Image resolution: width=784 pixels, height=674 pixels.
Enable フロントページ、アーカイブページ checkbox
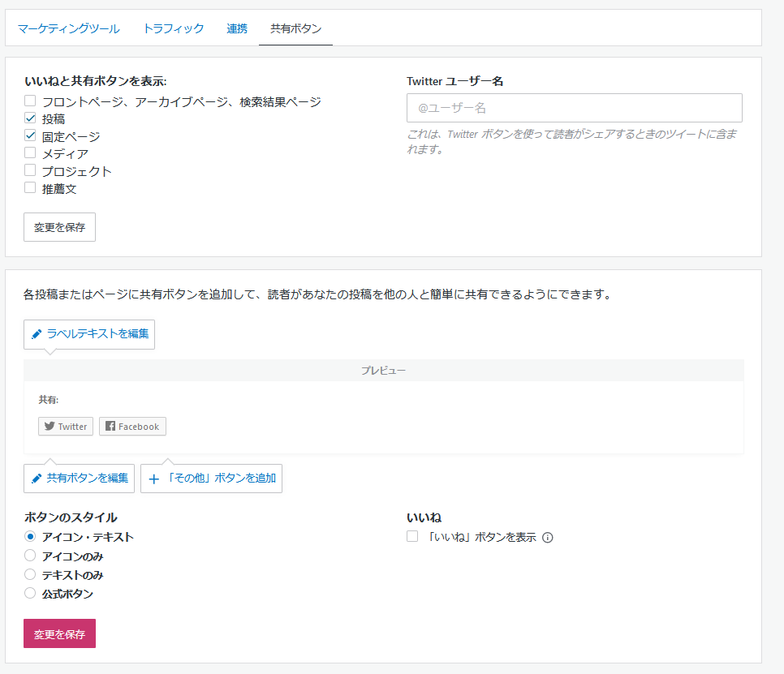pos(30,101)
